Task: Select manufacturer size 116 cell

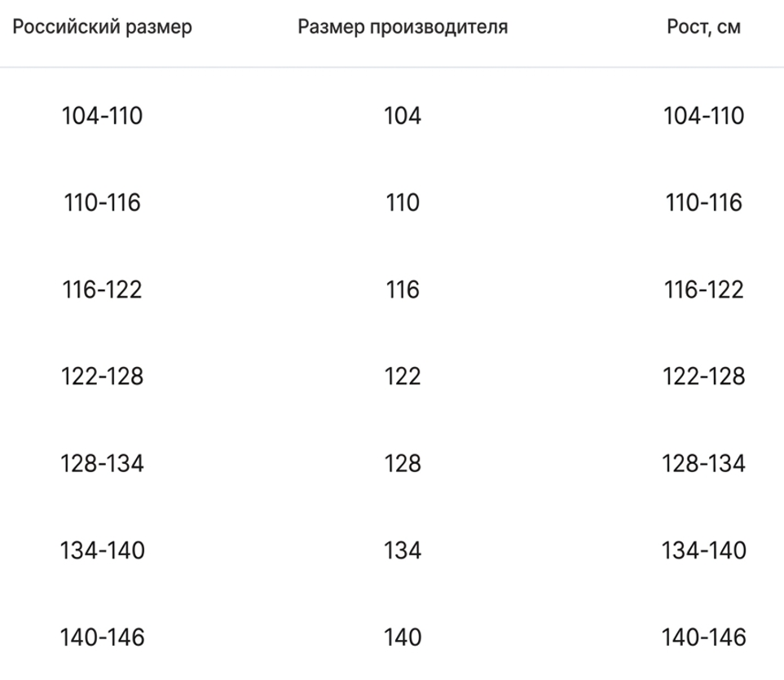Action: click(x=403, y=289)
